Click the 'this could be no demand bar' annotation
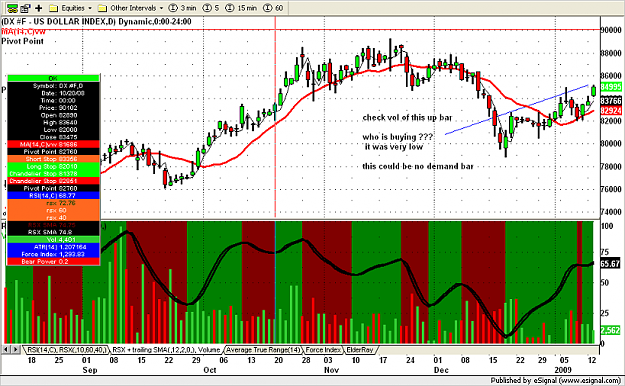Screen dimensions: 625x386 (x=418, y=166)
